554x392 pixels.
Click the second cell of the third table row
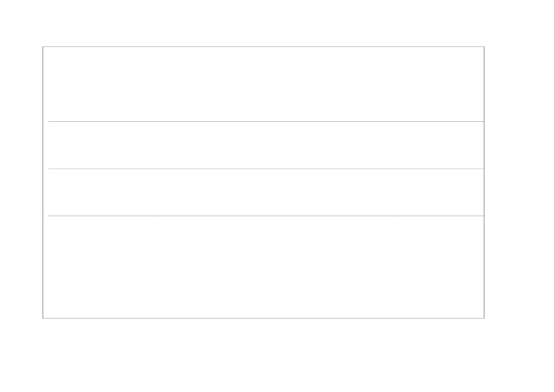[x=221, y=192]
